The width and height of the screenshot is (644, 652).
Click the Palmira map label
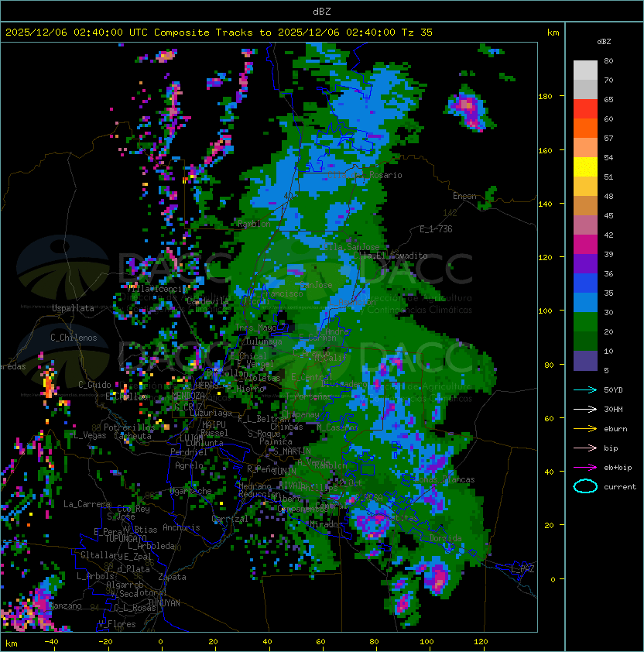(276, 441)
